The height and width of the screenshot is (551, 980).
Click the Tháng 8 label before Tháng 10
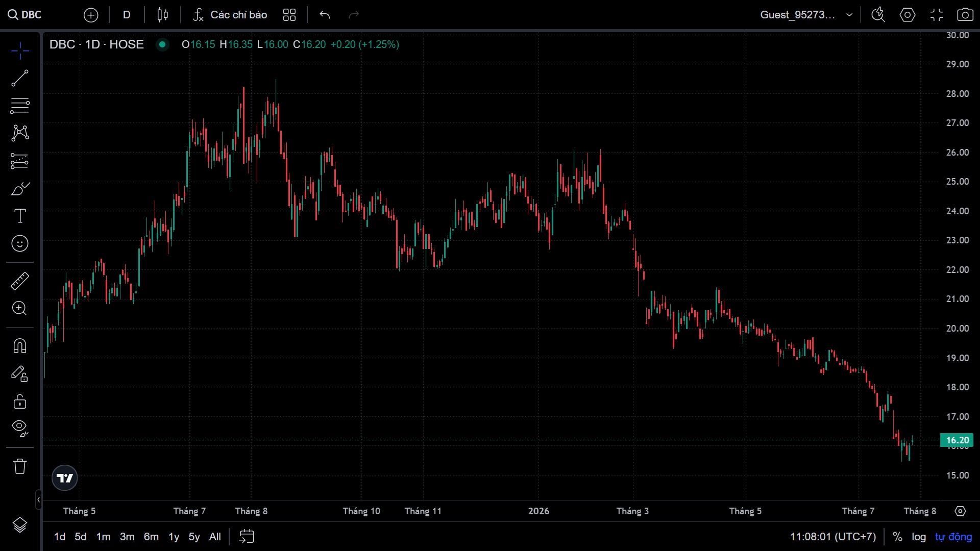[x=251, y=511]
